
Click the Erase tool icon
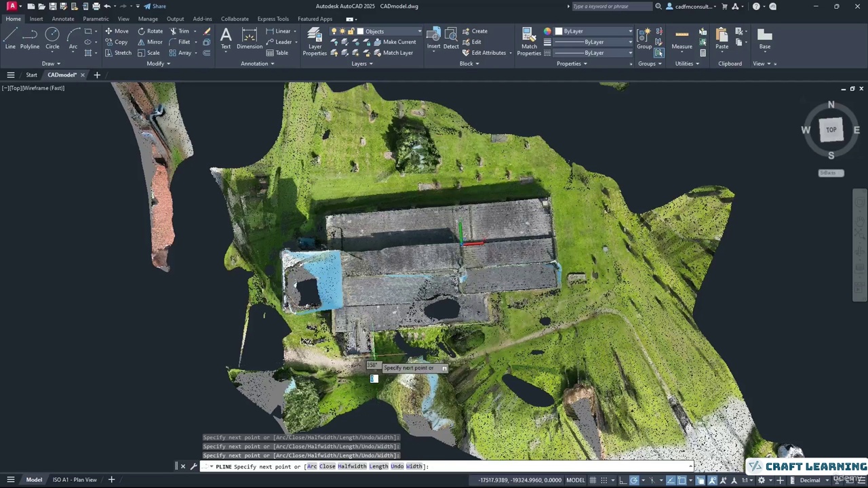[207, 31]
